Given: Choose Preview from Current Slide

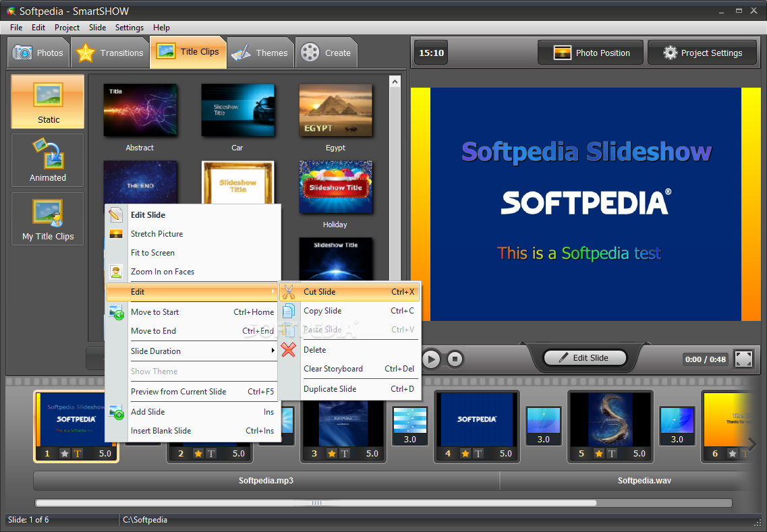Looking at the screenshot, I should tap(193, 392).
